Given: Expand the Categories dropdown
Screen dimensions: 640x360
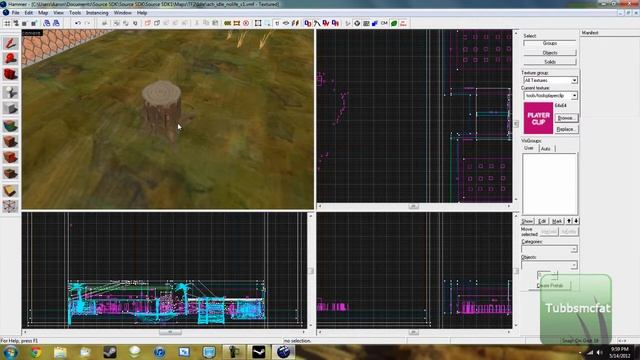Looking at the screenshot, I should [x=574, y=249].
